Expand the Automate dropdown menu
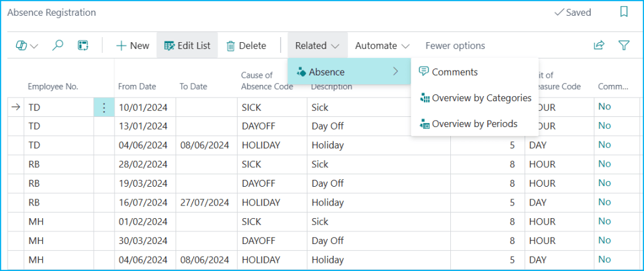644x271 pixels. 382,45
